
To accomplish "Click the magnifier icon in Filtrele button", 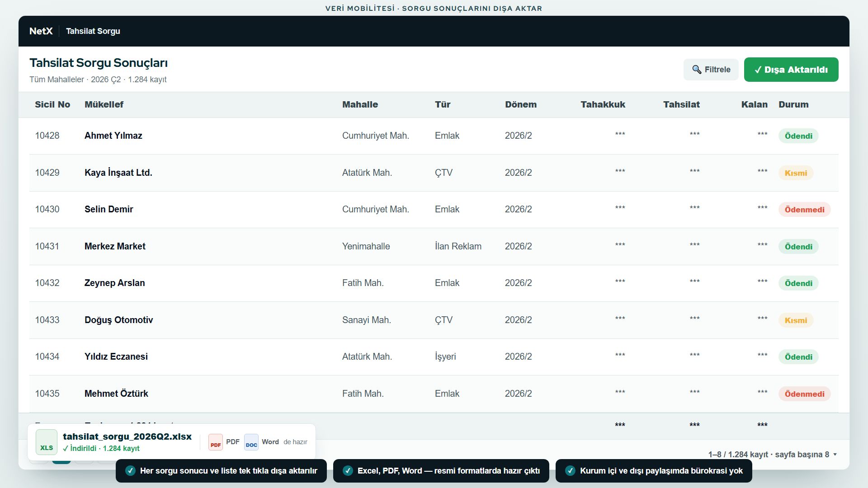I will pyautogui.click(x=697, y=70).
